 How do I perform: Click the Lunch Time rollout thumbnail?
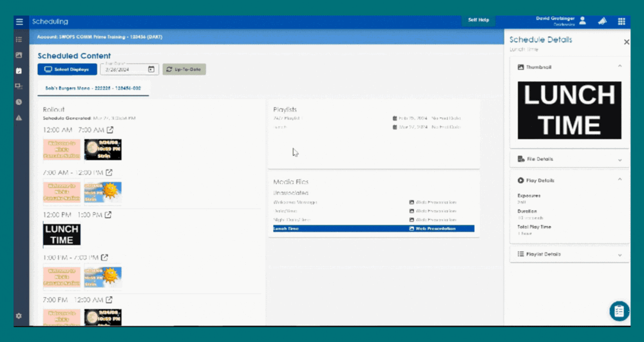click(x=62, y=234)
